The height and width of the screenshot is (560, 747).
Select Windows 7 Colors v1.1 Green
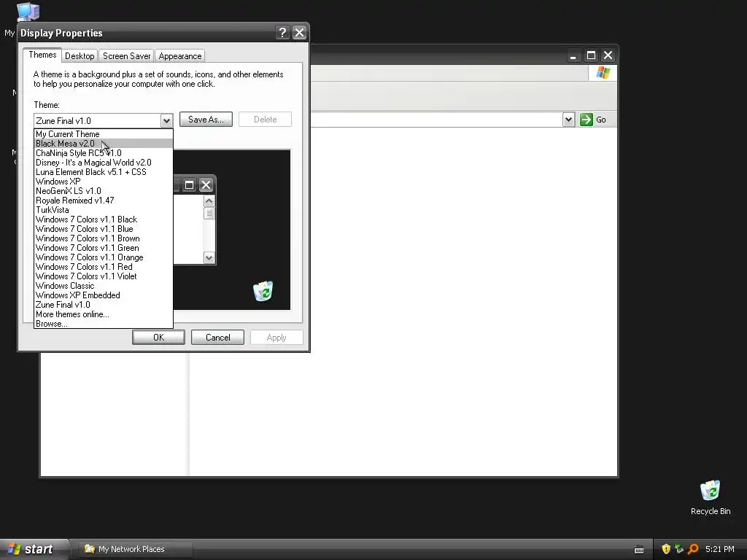[104, 248]
